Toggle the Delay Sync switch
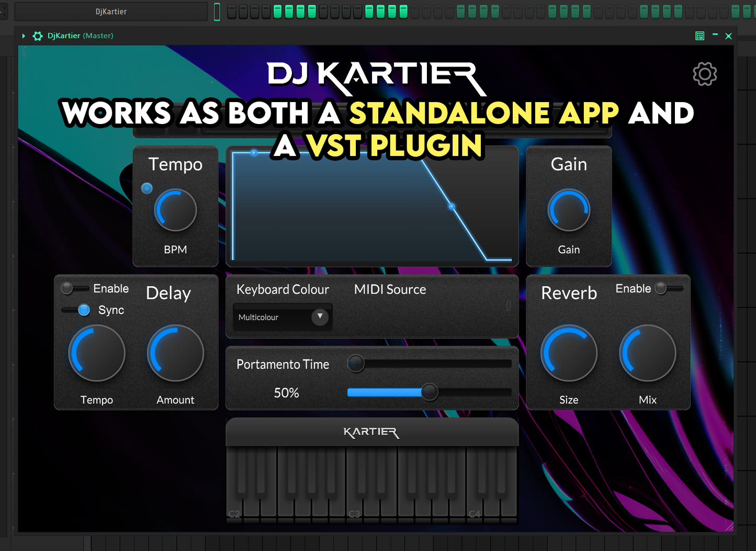Image resolution: width=756 pixels, height=551 pixels. tap(76, 310)
